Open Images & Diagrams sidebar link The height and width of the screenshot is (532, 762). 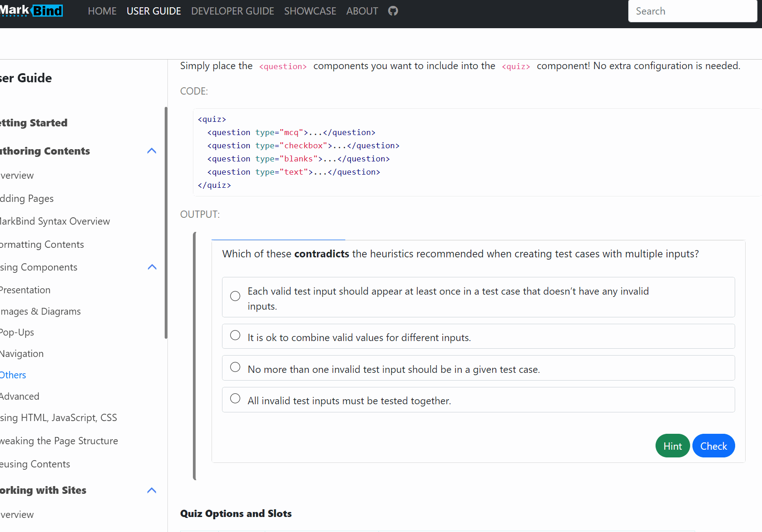pyautogui.click(x=40, y=311)
